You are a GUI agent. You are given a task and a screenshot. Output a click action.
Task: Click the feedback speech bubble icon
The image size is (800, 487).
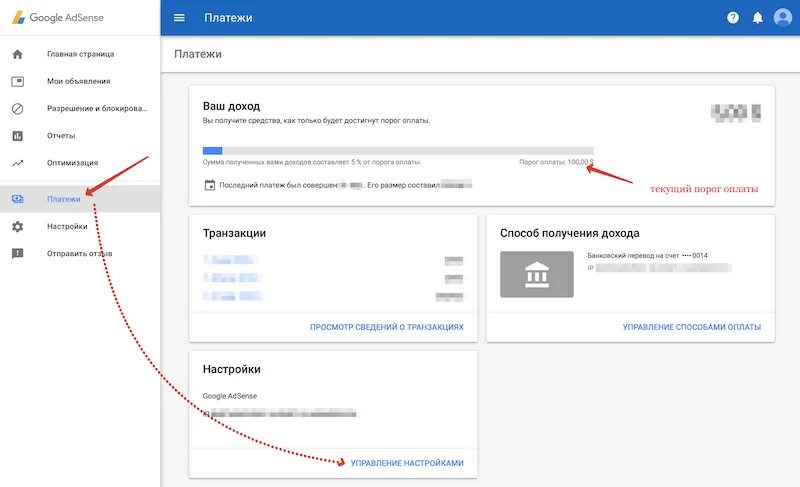[x=17, y=253]
